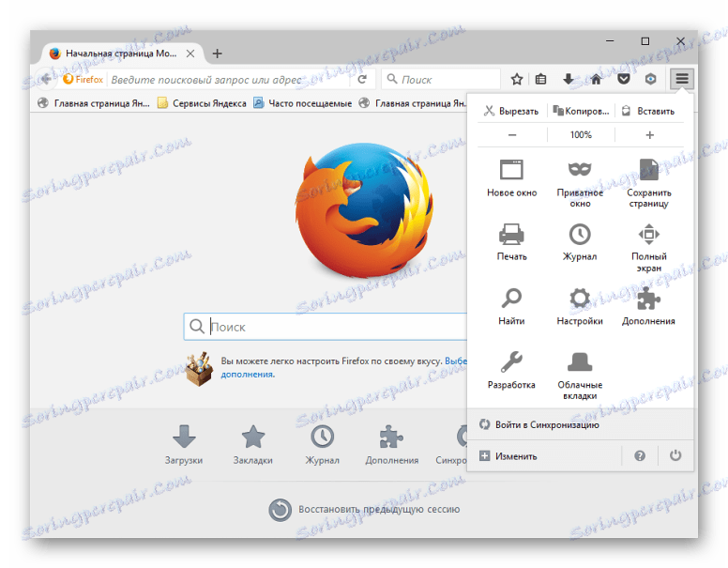Select Новое окно in menu panel

pyautogui.click(x=511, y=178)
